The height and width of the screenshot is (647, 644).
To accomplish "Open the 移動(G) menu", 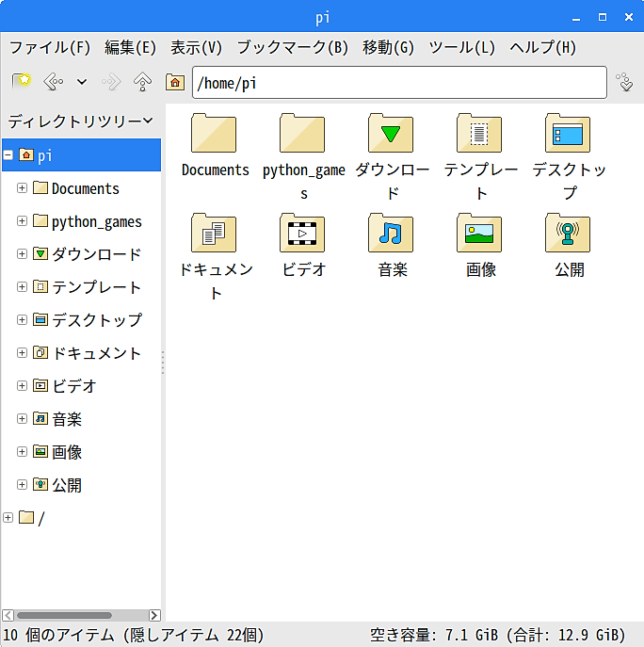I will click(x=388, y=47).
